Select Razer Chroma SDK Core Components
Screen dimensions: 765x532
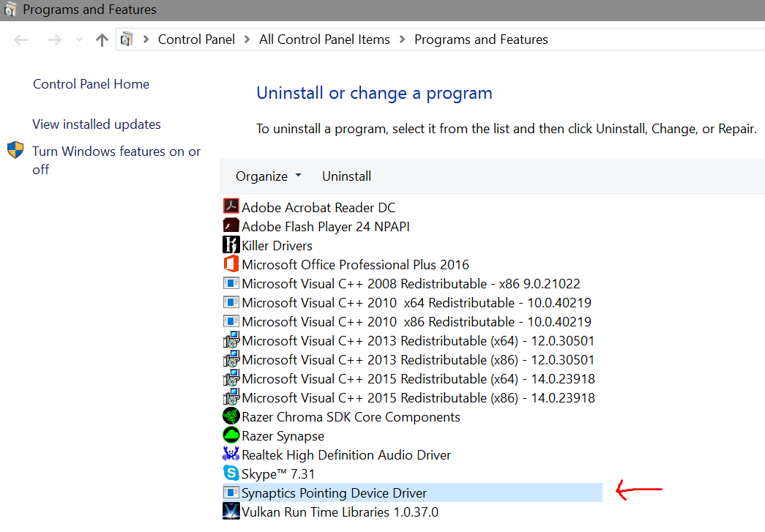(x=351, y=417)
